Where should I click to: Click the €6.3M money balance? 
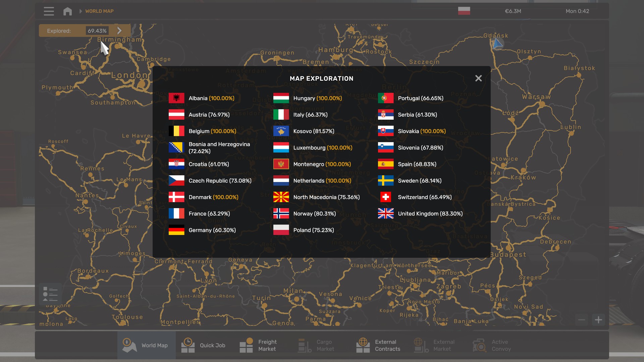click(x=513, y=11)
